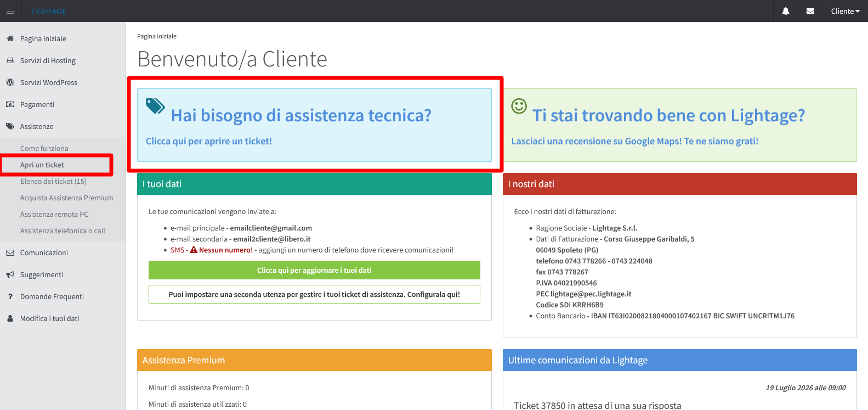868x410 pixels.
Task: Open the notifications bell icon
Action: tap(786, 11)
